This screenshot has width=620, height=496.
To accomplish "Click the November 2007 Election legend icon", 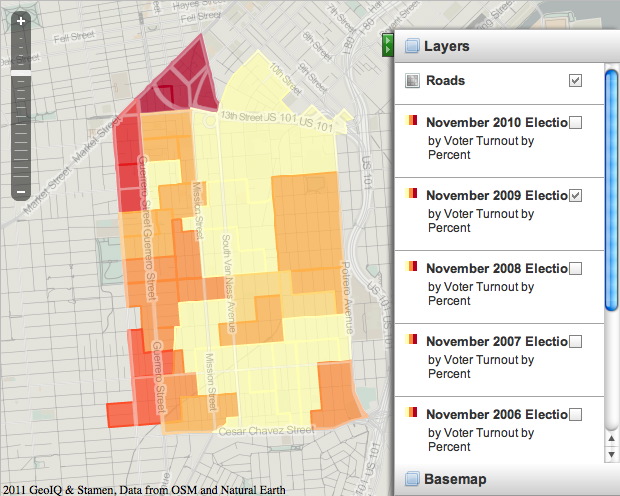I will tap(411, 341).
